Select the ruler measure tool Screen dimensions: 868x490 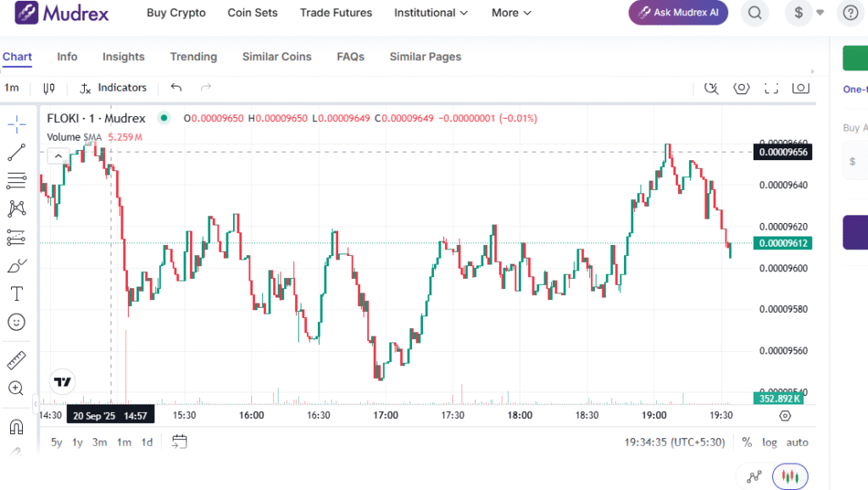point(16,360)
